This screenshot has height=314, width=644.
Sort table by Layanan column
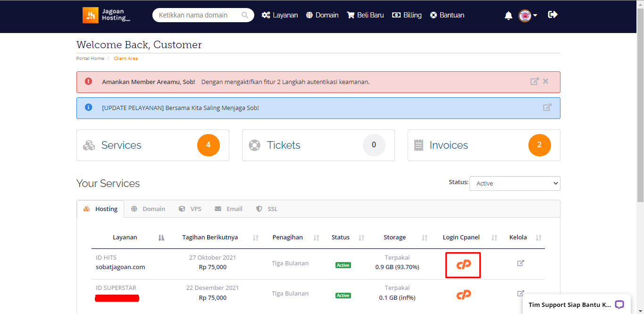(161, 238)
